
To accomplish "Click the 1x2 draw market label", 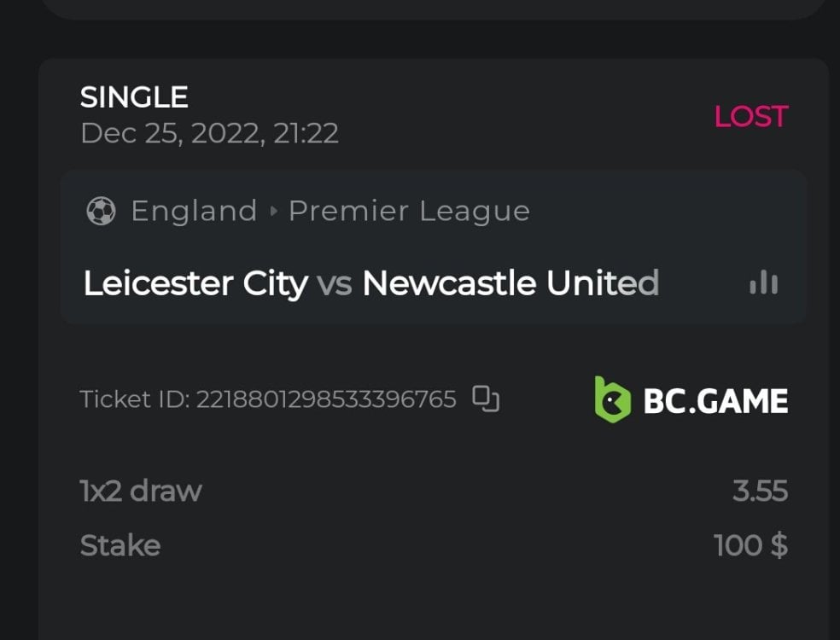I will point(141,491).
